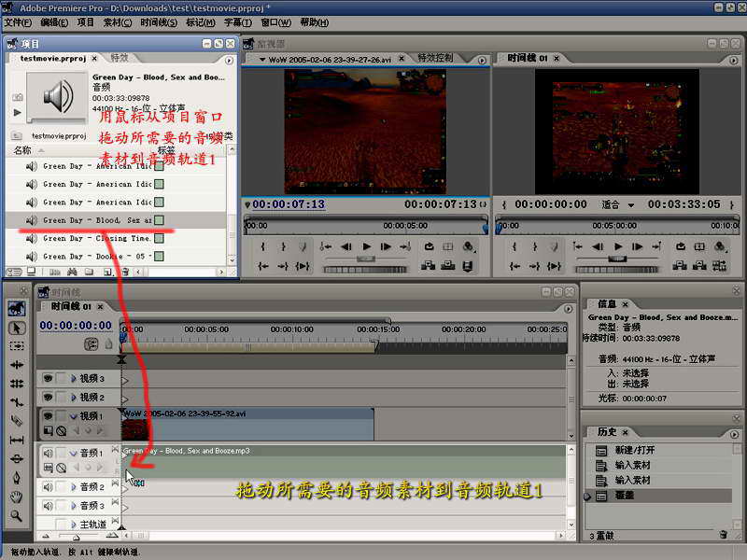Select the Track Select tool
This screenshot has width=747, height=560.
[x=17, y=346]
